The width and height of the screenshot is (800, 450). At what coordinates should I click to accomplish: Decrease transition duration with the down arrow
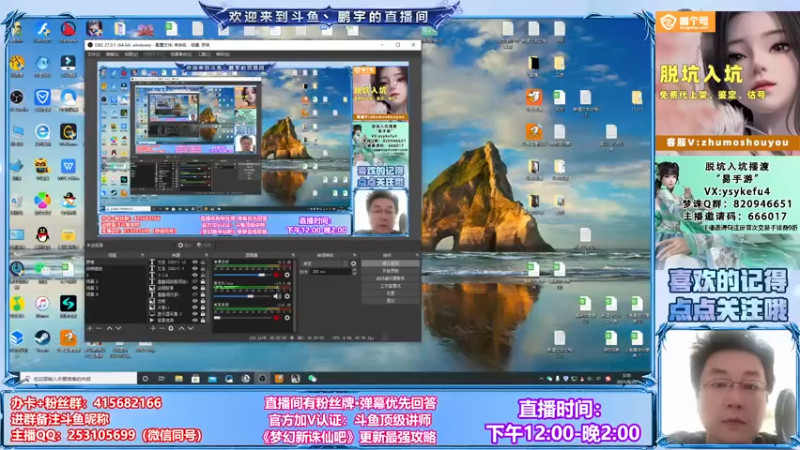(355, 273)
